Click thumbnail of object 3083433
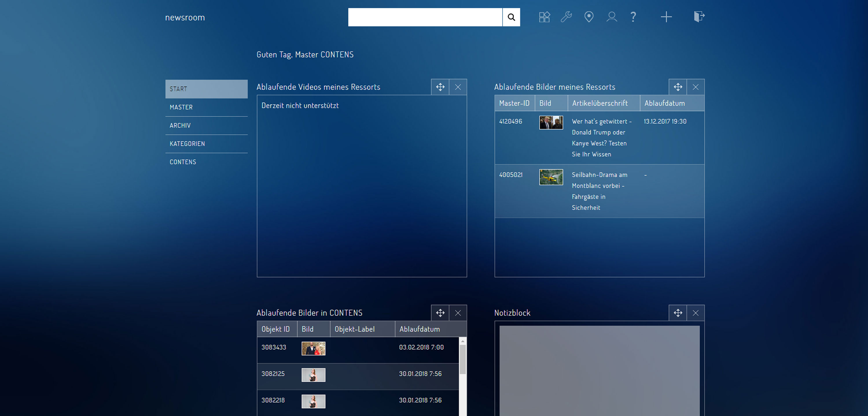The width and height of the screenshot is (868, 416). (313, 348)
